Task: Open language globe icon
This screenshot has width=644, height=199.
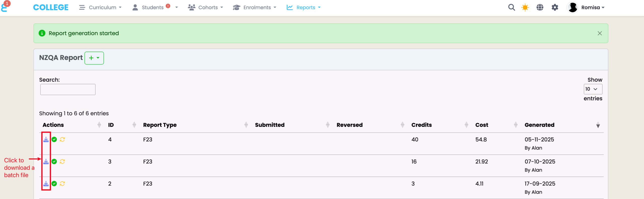Action: 540,8
